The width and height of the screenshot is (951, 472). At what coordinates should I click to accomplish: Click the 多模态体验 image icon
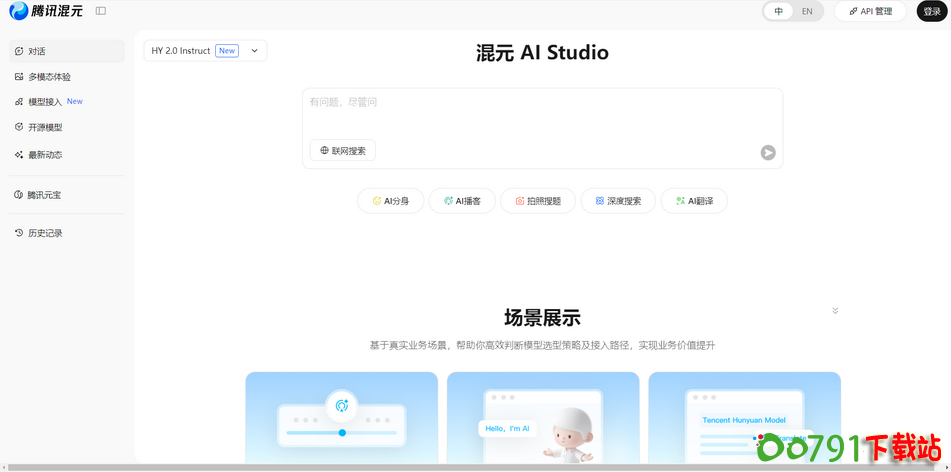19,77
